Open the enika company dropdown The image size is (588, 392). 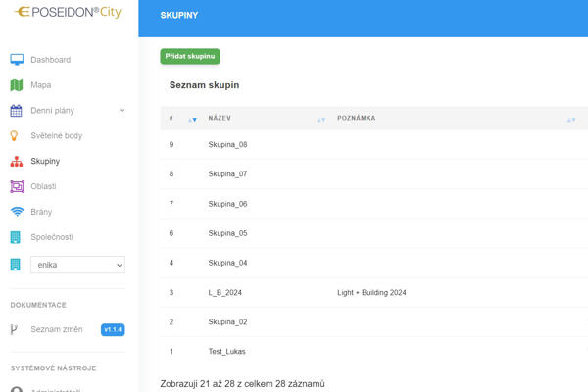(78, 265)
